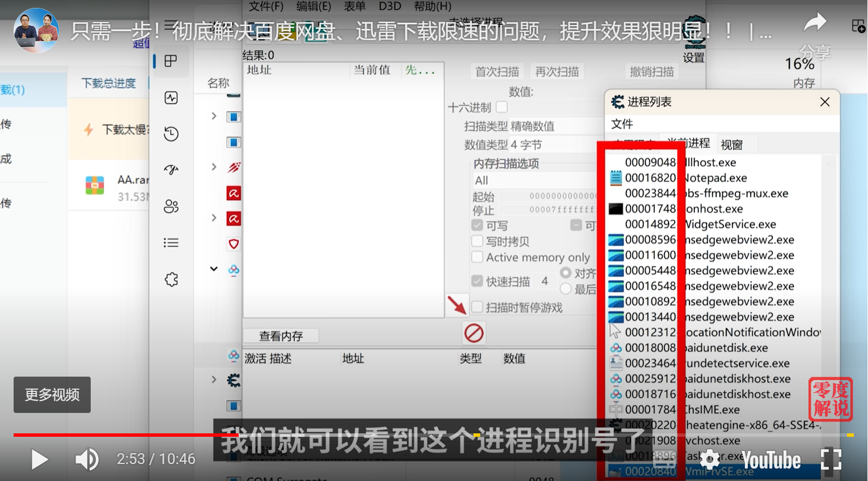Open Cheat Engine 文件(F) menu
The image size is (868, 481).
click(266, 6)
